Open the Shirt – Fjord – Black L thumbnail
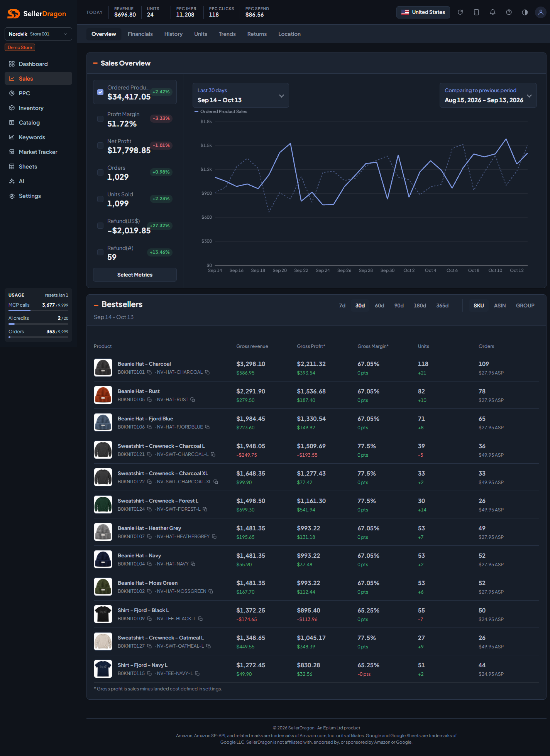 [x=103, y=614]
